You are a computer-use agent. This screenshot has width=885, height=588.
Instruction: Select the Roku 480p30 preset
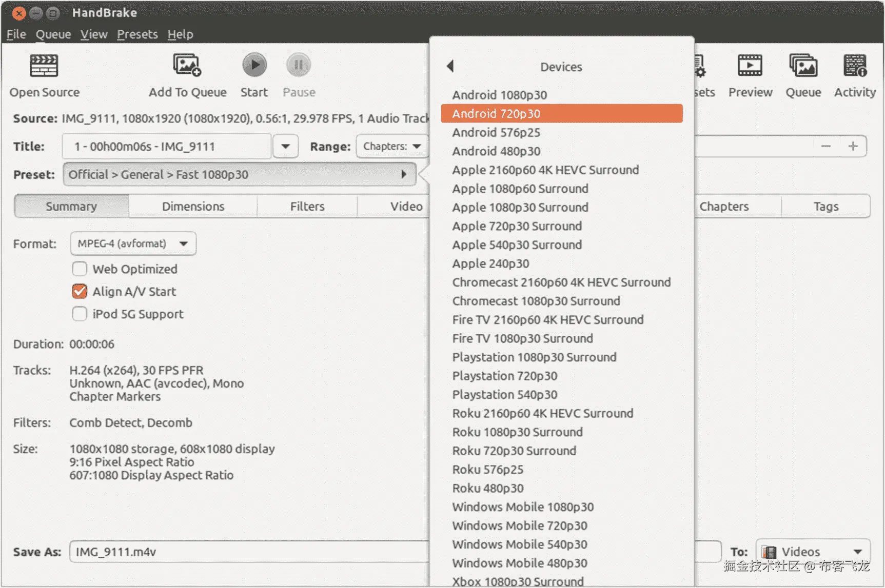point(562,488)
